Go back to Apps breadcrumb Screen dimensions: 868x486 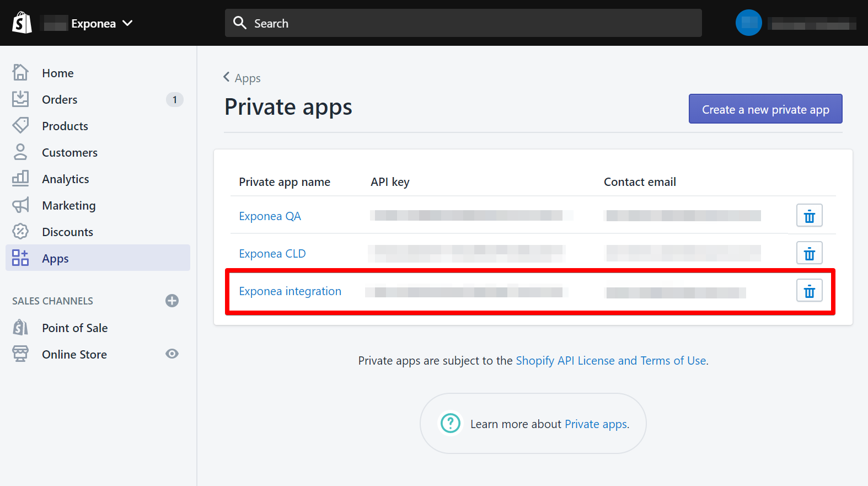248,78
